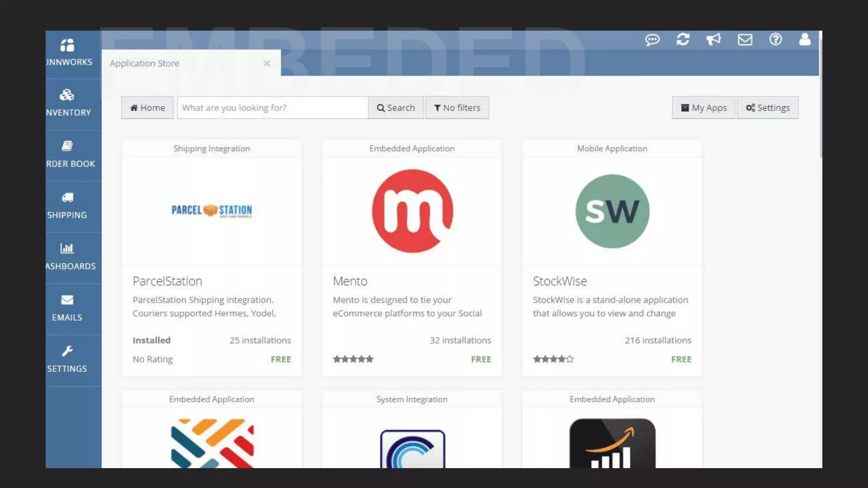Close the Application Store tab
This screenshot has width=868, height=488.
267,64
